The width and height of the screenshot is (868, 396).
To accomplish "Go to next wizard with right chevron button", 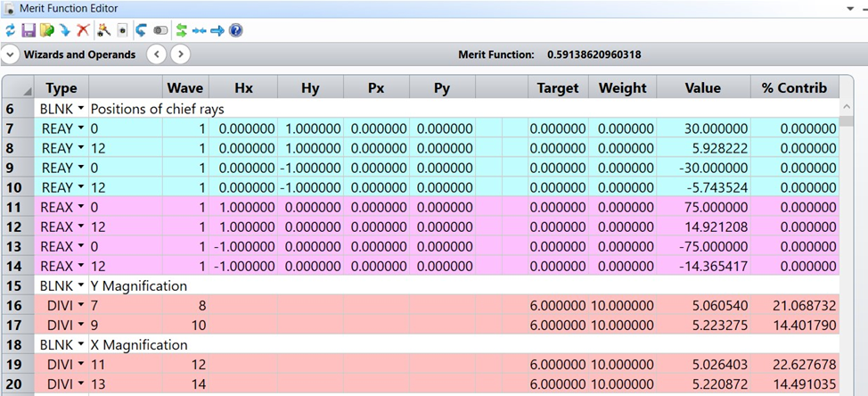I will point(180,54).
